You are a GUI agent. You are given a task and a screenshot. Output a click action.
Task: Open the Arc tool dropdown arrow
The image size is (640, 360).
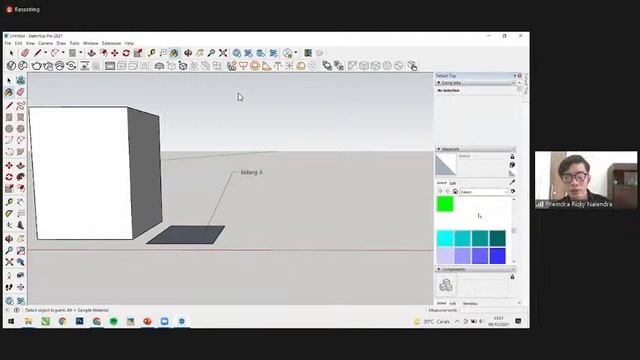coord(63,53)
